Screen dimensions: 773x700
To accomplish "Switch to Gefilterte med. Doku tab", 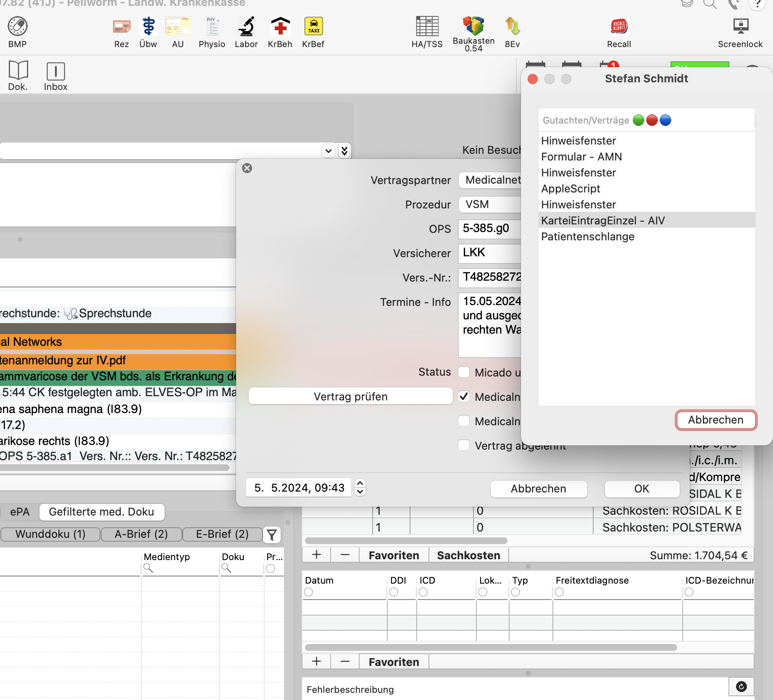I will click(x=102, y=512).
